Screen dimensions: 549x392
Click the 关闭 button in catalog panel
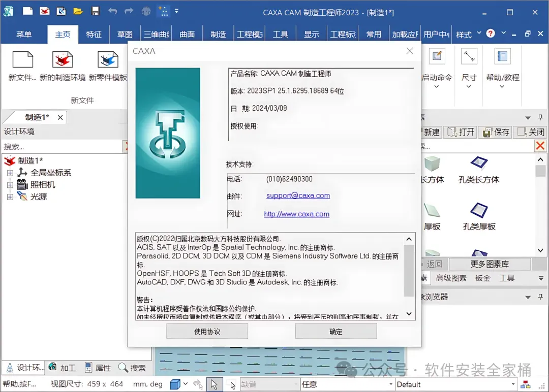coord(531,132)
